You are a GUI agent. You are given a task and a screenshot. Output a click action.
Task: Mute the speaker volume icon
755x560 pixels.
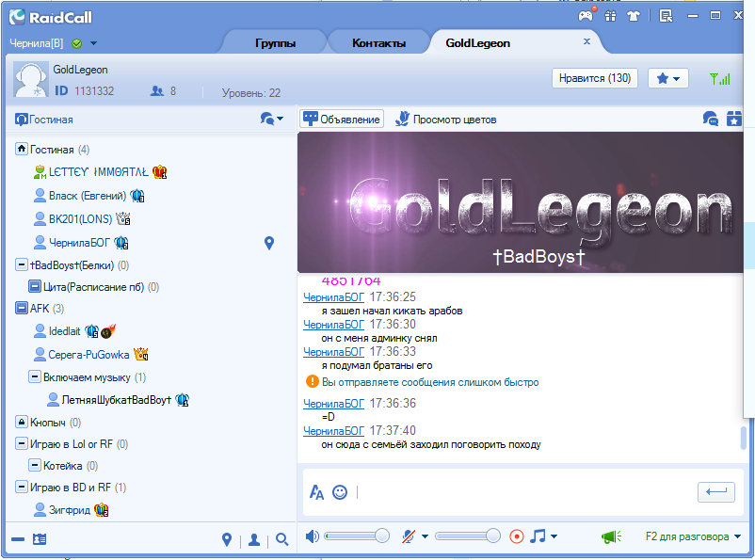pos(312,536)
